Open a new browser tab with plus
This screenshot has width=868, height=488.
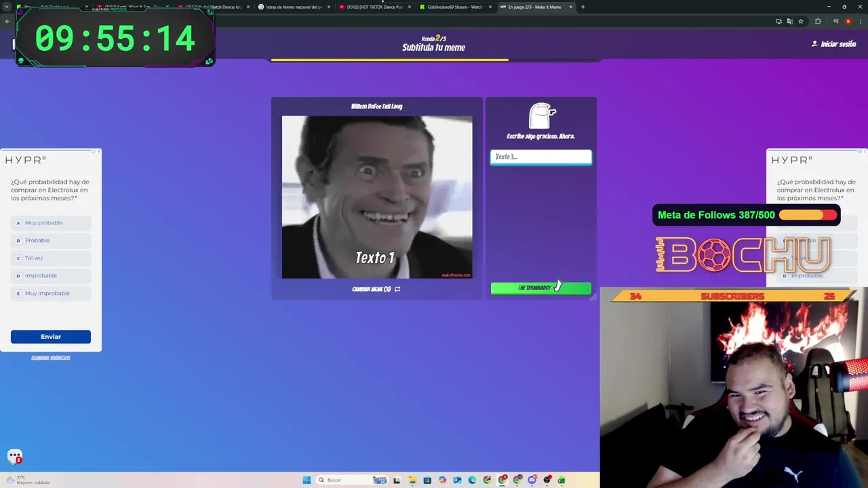pyautogui.click(x=583, y=7)
